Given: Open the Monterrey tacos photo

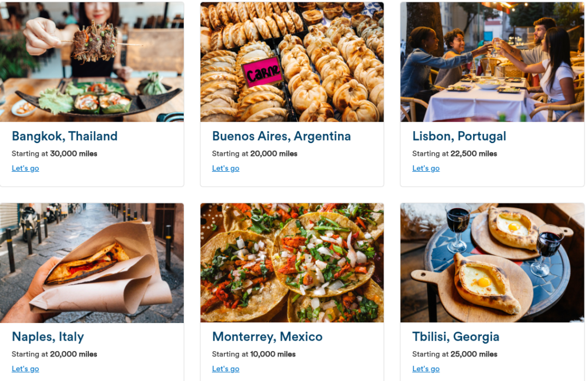Looking at the screenshot, I should click(x=292, y=263).
